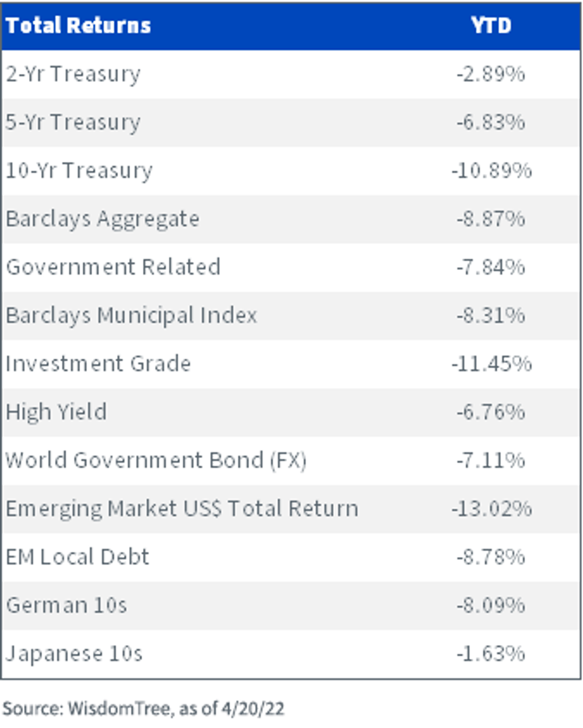This screenshot has height=728, width=583.
Task: Select the 5-Yr Treasury row label
Action: 73,122
